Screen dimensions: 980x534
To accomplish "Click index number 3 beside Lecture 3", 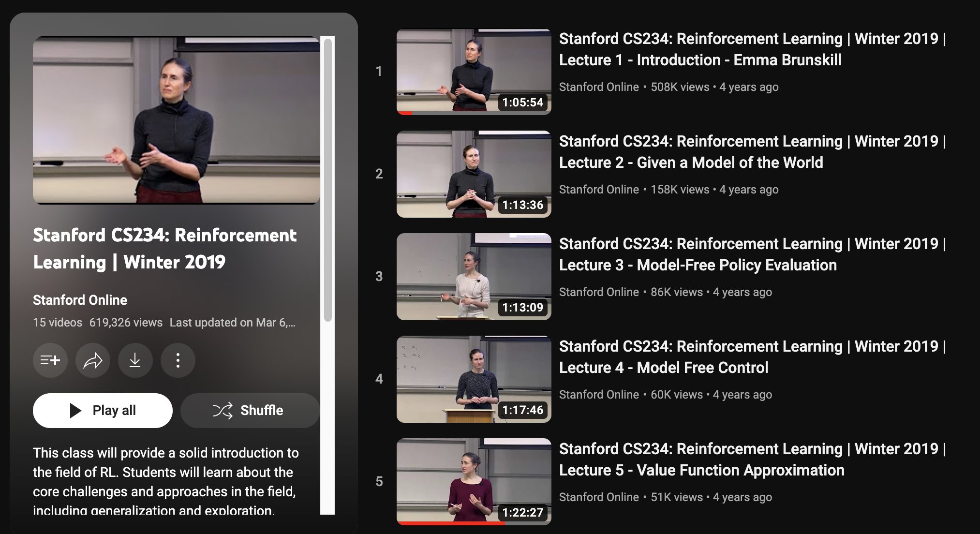I will tap(379, 277).
